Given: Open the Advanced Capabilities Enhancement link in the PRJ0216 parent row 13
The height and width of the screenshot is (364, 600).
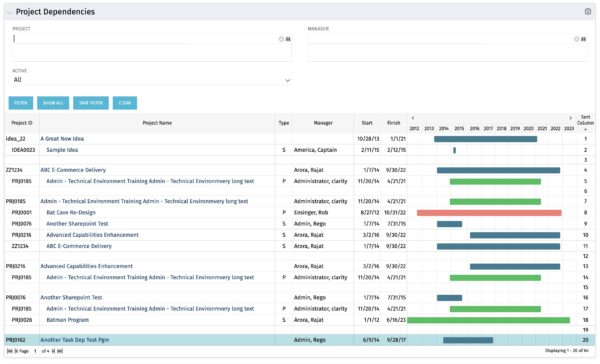Looking at the screenshot, I should click(86, 266).
